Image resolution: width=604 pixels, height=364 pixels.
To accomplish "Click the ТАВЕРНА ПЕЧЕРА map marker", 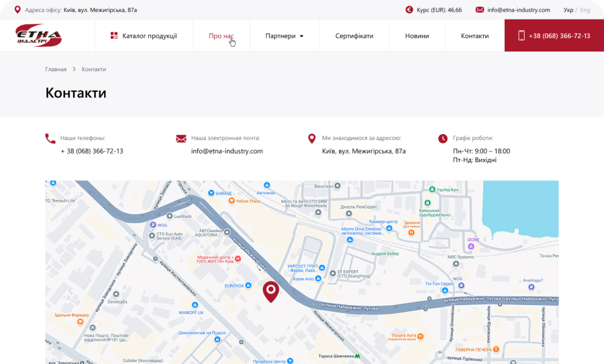I will click(x=496, y=349).
